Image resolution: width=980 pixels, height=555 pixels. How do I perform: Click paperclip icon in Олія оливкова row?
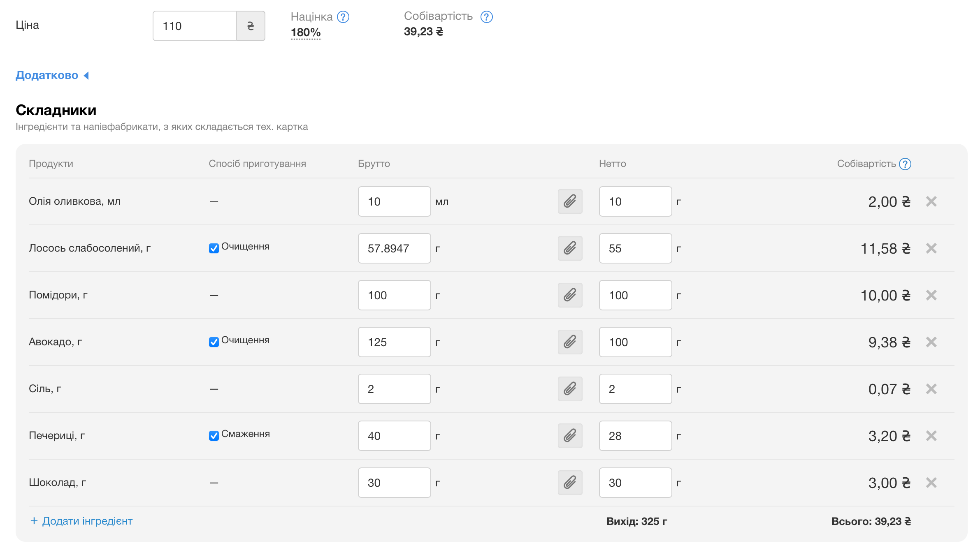570,201
